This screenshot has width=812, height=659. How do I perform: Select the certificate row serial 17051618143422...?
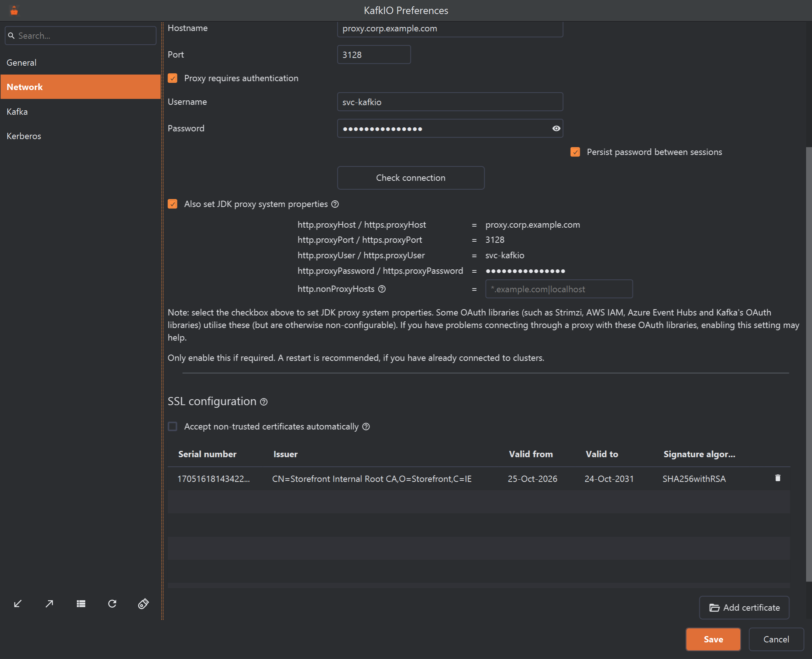click(x=479, y=479)
